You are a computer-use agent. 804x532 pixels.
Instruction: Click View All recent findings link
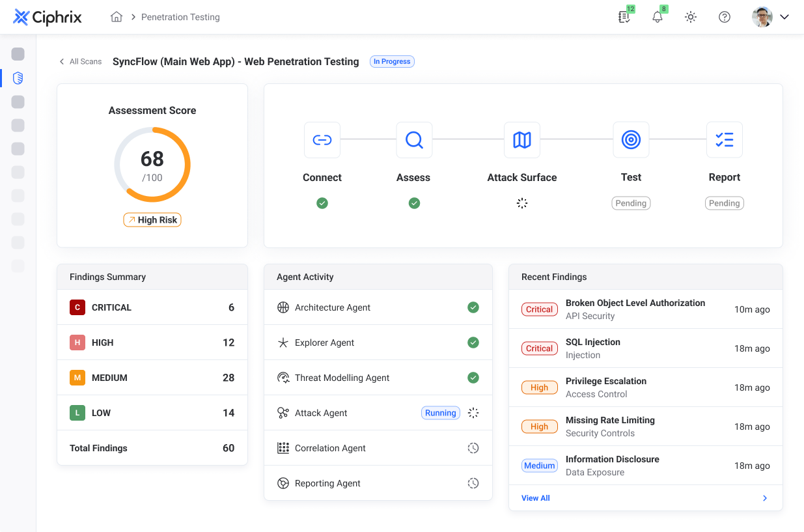point(536,498)
